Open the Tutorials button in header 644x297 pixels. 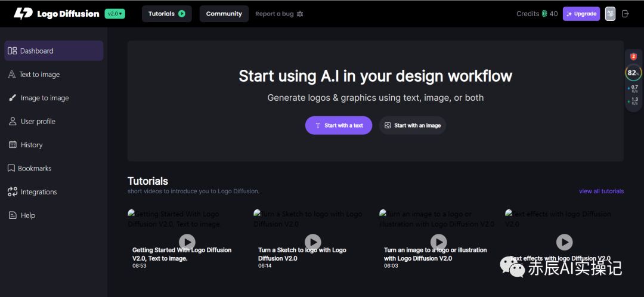click(x=167, y=14)
